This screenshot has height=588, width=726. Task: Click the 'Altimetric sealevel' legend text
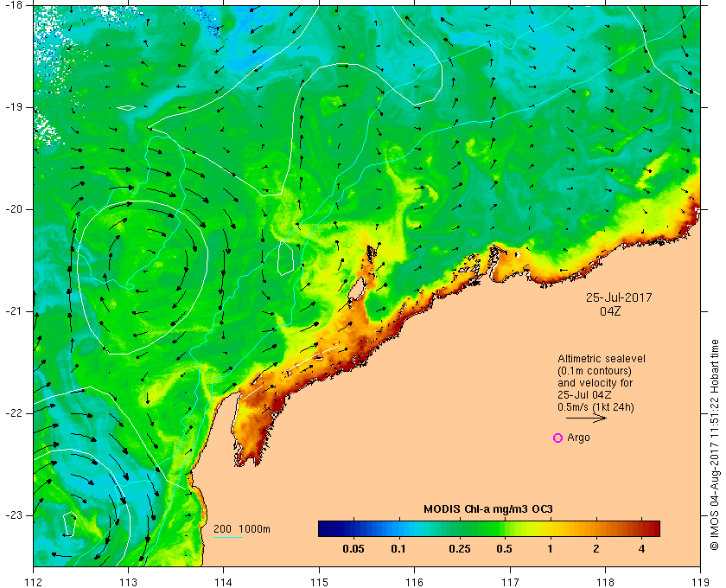602,359
